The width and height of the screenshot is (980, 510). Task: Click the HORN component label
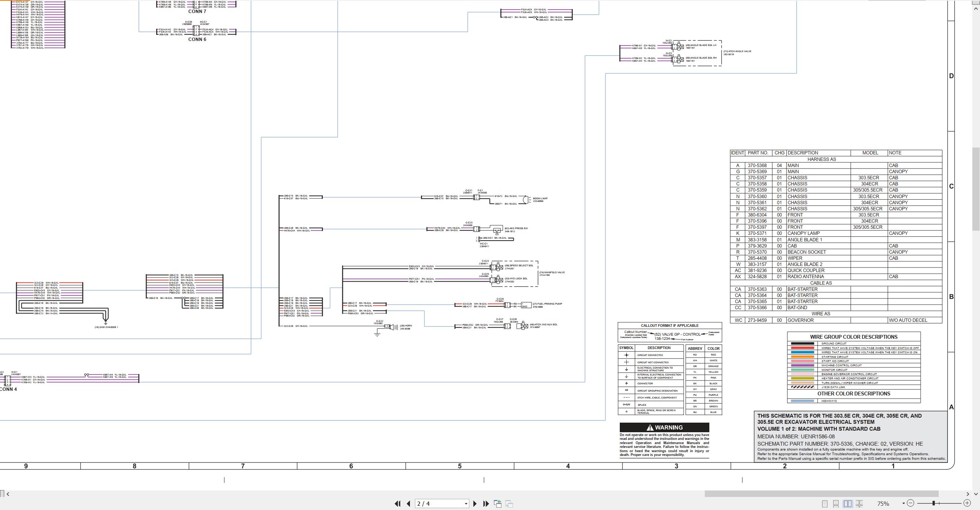[x=406, y=326]
